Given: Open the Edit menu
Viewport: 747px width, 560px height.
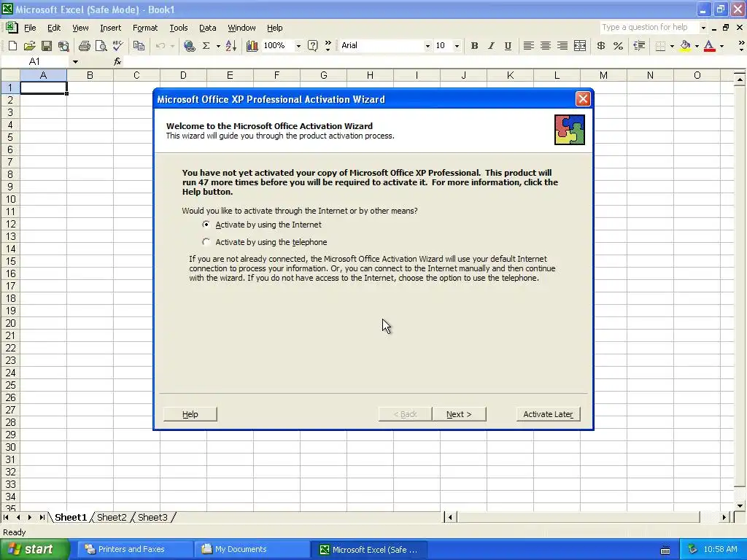Looking at the screenshot, I should pyautogui.click(x=54, y=28).
